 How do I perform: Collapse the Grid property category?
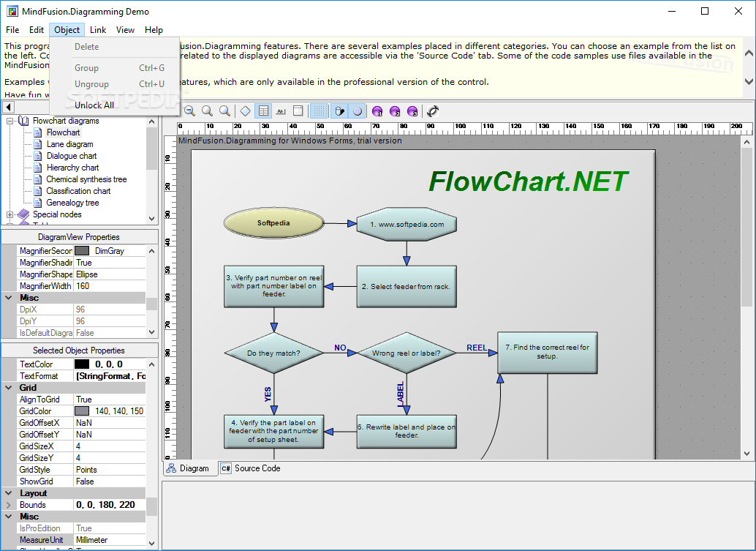click(x=9, y=387)
